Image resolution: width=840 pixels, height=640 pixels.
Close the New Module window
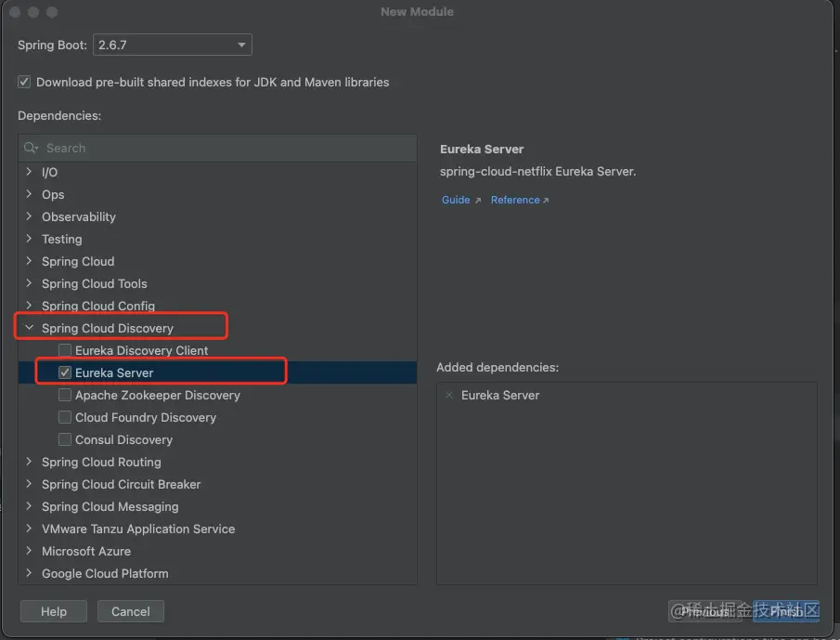click(15, 12)
